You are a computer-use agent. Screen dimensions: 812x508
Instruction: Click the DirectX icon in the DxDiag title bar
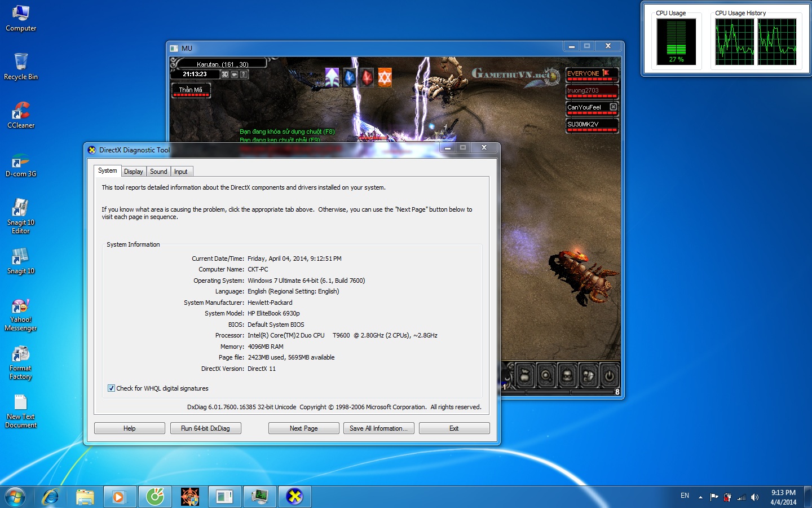(x=92, y=150)
